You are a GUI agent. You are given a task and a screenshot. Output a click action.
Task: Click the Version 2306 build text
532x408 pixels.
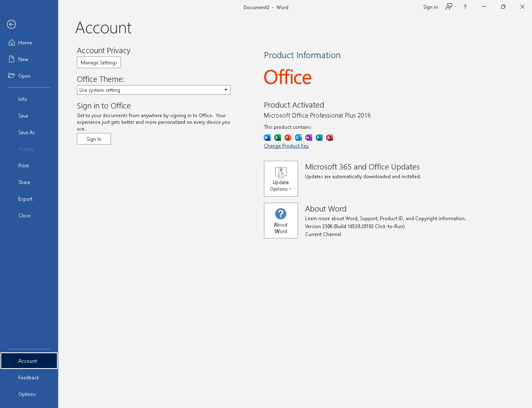[355, 226]
